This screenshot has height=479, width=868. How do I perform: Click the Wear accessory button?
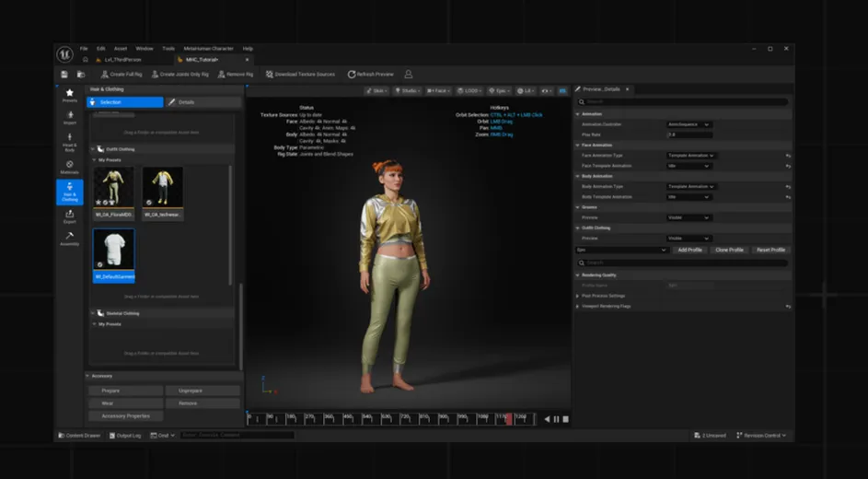(x=126, y=403)
